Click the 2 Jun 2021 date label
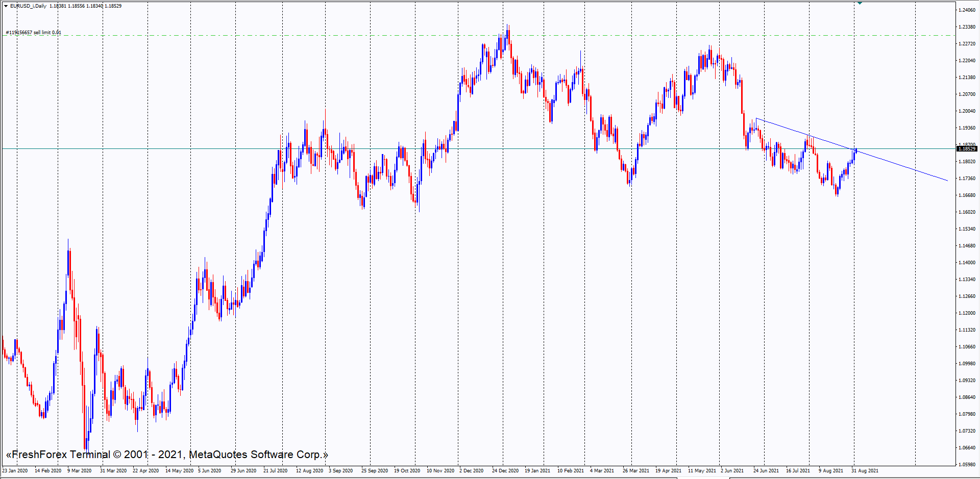980x479 pixels. 732,471
